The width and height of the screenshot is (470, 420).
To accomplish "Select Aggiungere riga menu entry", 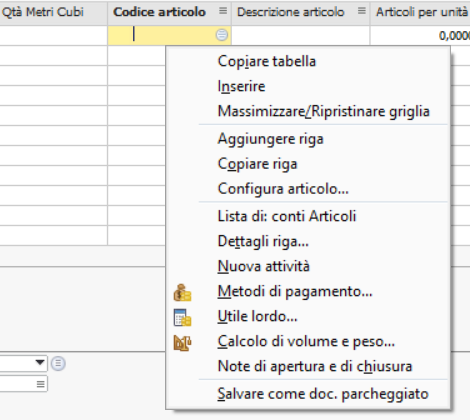I will click(x=270, y=139).
